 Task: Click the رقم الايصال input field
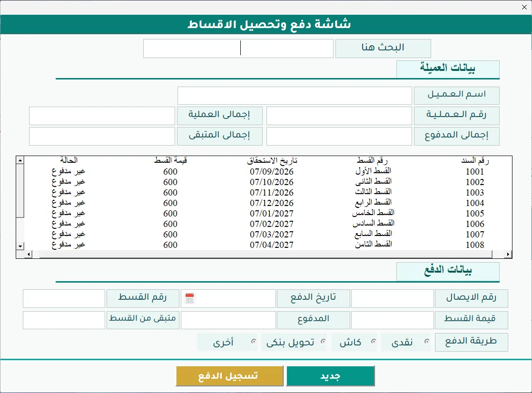tap(393, 298)
